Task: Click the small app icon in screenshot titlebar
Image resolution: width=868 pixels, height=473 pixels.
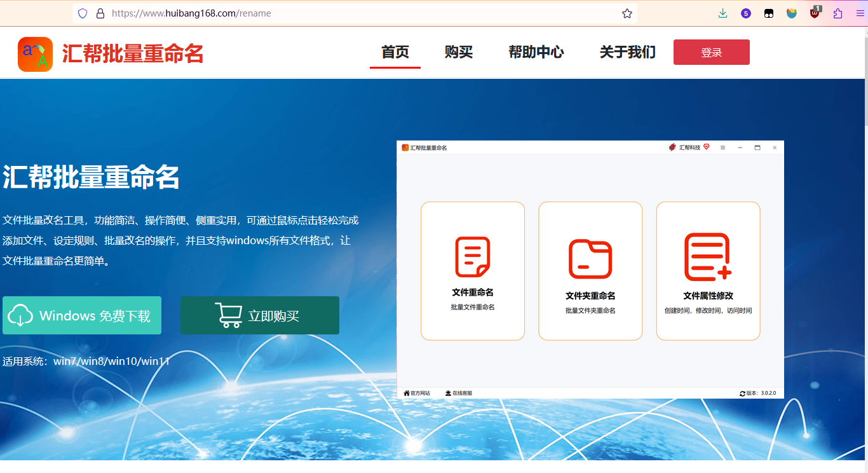Action: pos(405,147)
